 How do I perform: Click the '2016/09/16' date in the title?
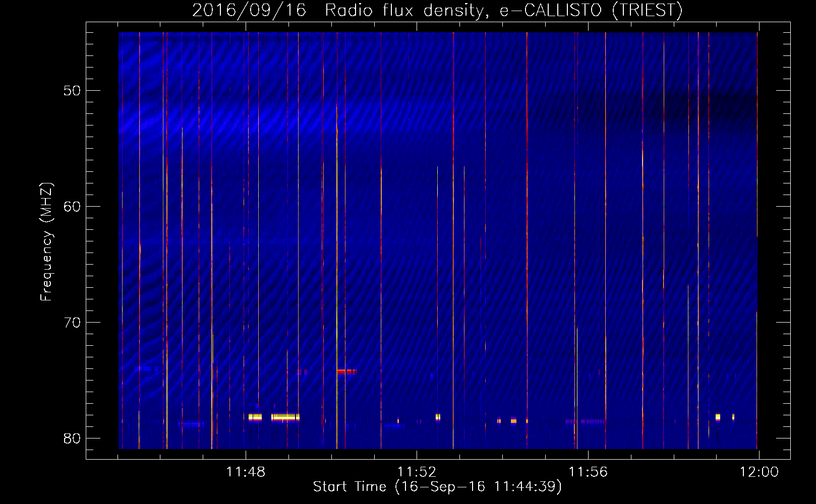[x=249, y=10]
